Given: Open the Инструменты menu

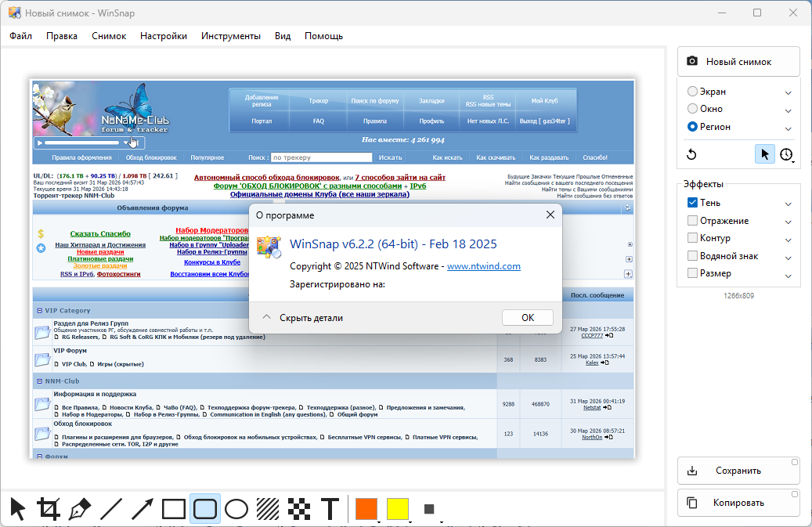Looking at the screenshot, I should click(x=231, y=36).
